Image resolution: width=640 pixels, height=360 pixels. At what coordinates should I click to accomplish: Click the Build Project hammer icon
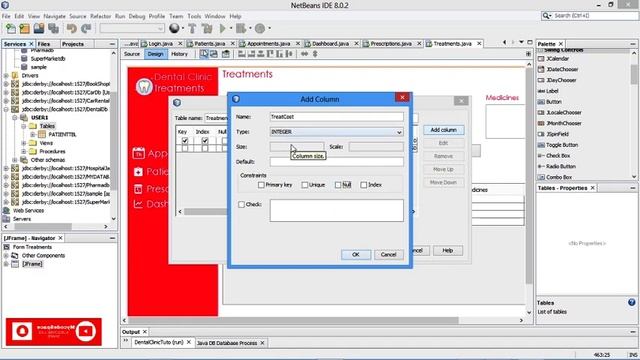[x=192, y=29]
